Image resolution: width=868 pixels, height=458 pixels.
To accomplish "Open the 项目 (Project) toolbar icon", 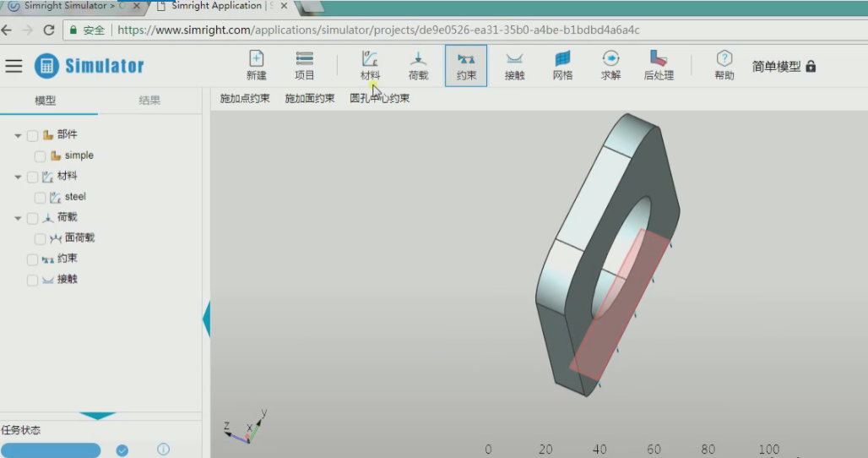I will pyautogui.click(x=305, y=65).
